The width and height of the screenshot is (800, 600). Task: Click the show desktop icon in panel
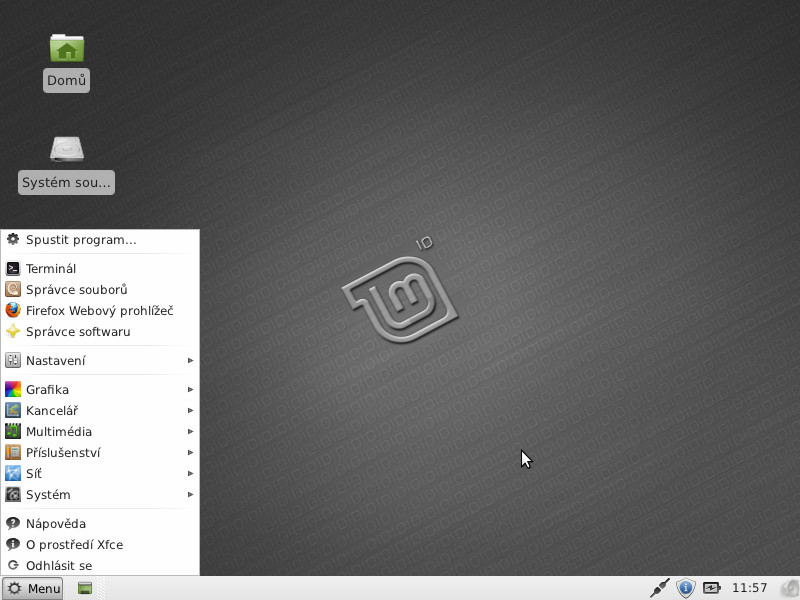click(x=85, y=588)
